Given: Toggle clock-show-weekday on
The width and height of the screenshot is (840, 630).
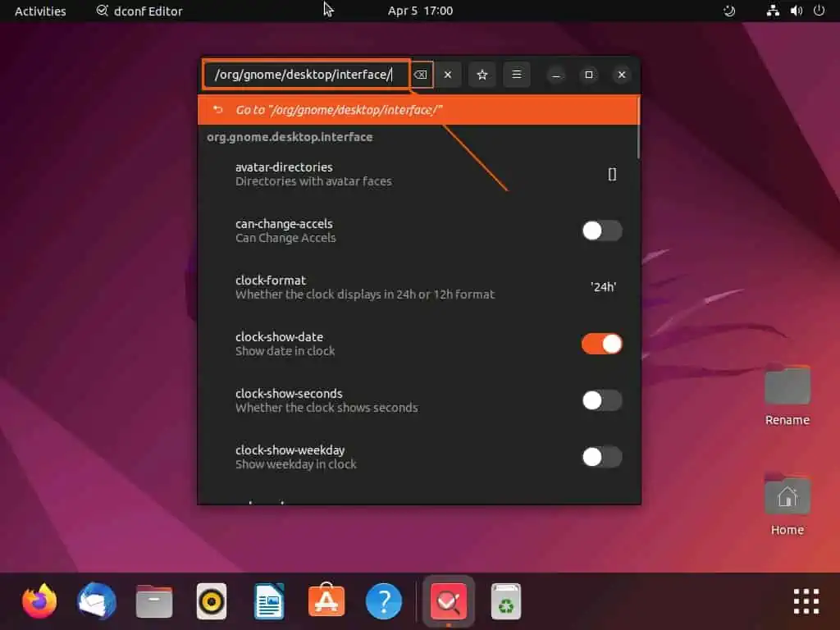Looking at the screenshot, I should click(601, 457).
